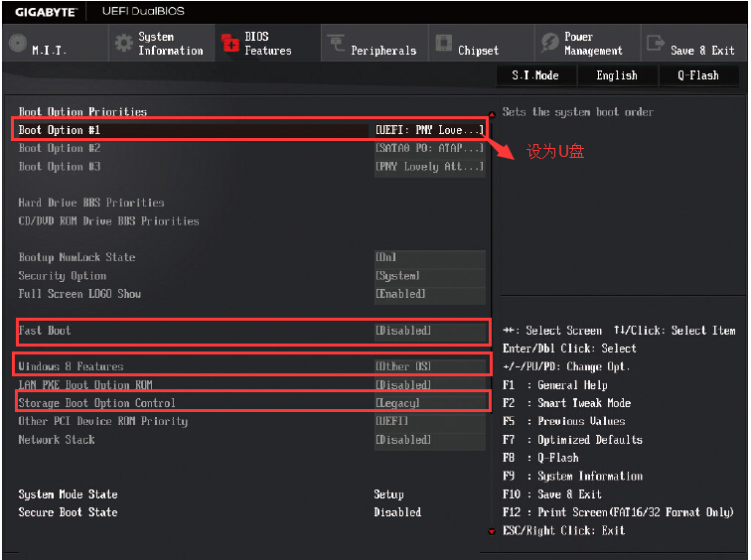Switch to System Information tab
The width and height of the screenshot is (751, 560).
coord(162,43)
